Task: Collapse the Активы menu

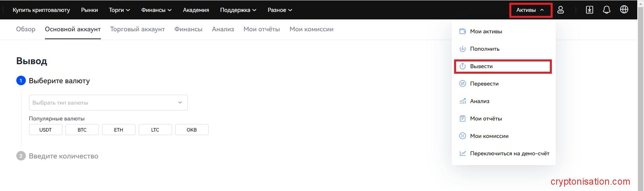Action: click(x=530, y=10)
